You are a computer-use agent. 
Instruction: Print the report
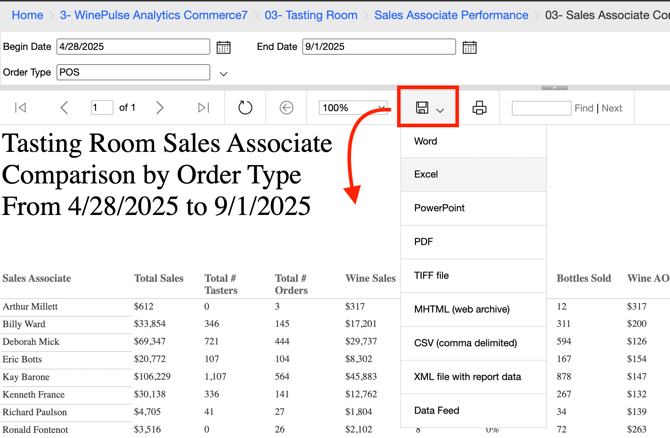click(x=479, y=108)
